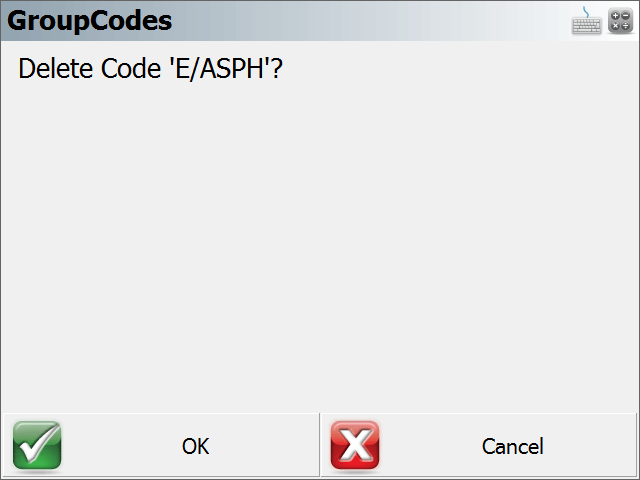Image resolution: width=640 pixels, height=480 pixels.
Task: Choose OK to delete the code
Action: tap(161, 445)
